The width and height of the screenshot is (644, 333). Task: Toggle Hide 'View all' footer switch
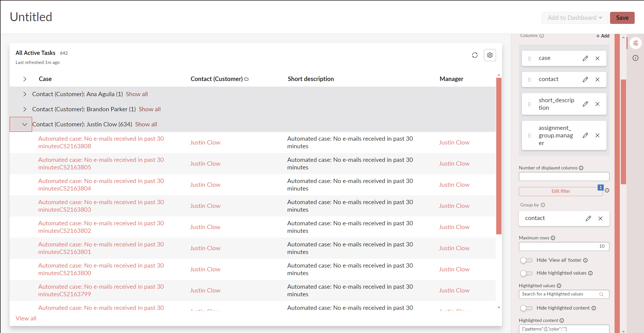(x=526, y=260)
